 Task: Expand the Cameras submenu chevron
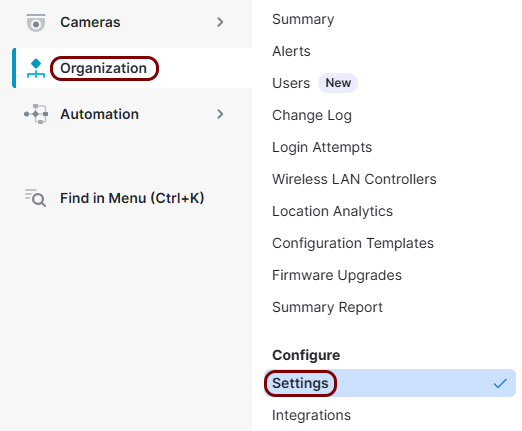tap(220, 22)
